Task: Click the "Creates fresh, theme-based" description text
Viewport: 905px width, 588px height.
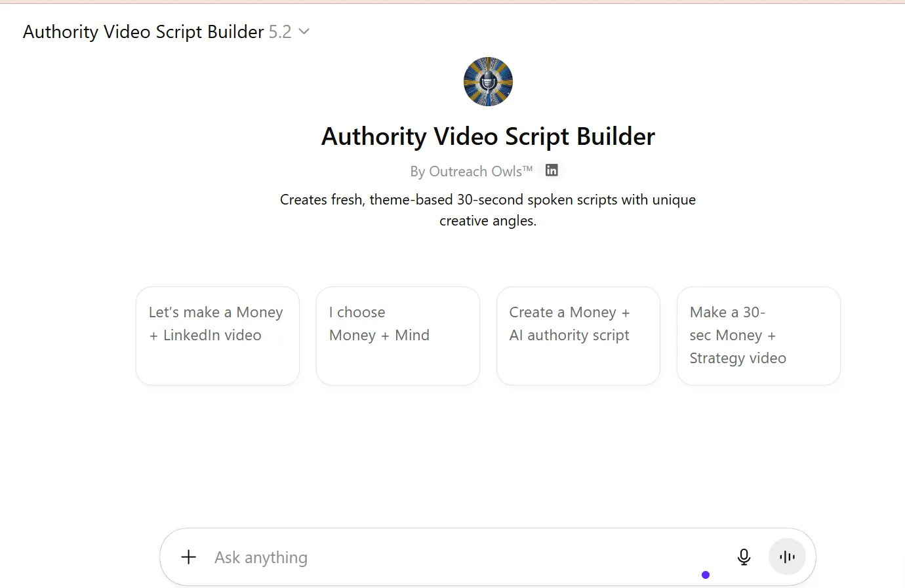Action: click(x=488, y=199)
